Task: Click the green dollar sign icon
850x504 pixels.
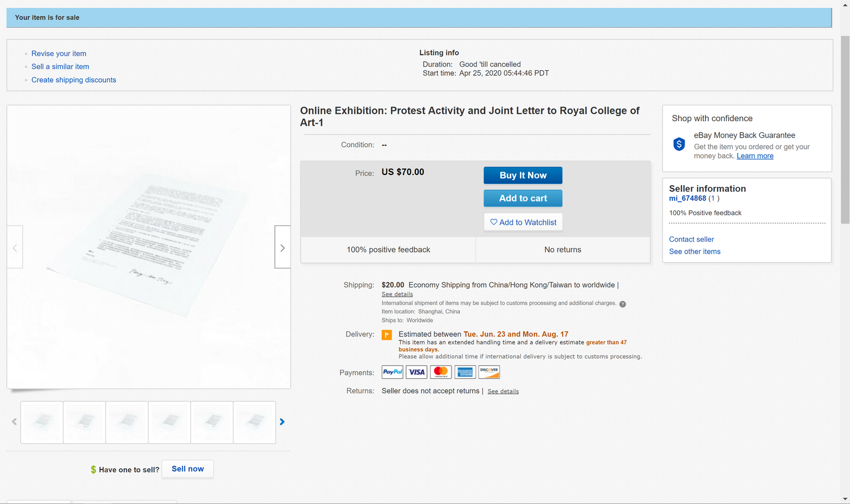Action: 93,469
